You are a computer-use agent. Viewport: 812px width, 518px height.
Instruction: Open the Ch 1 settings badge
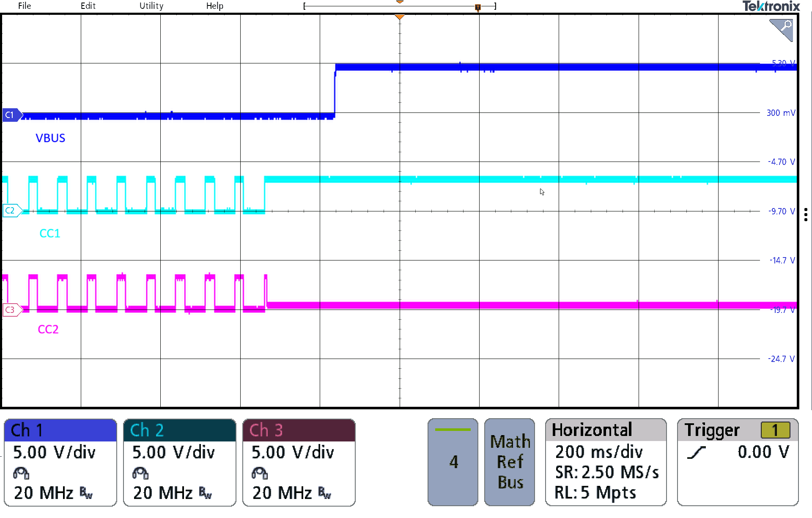(x=60, y=462)
